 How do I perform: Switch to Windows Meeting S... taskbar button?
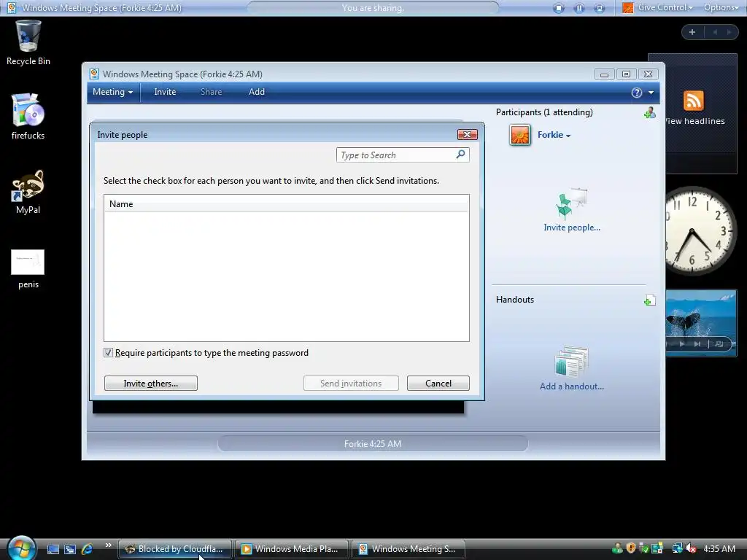(409, 549)
